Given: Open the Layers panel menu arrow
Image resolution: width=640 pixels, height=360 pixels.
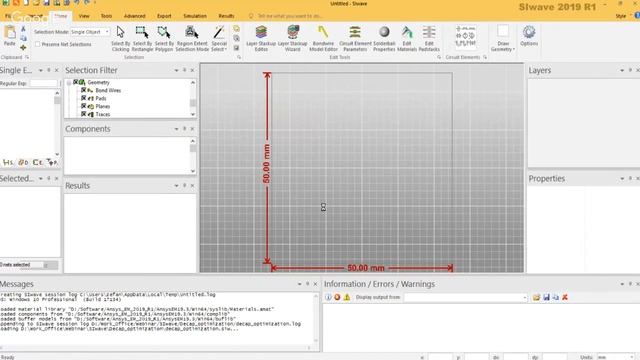Looking at the screenshot, I should pyautogui.click(x=622, y=70).
